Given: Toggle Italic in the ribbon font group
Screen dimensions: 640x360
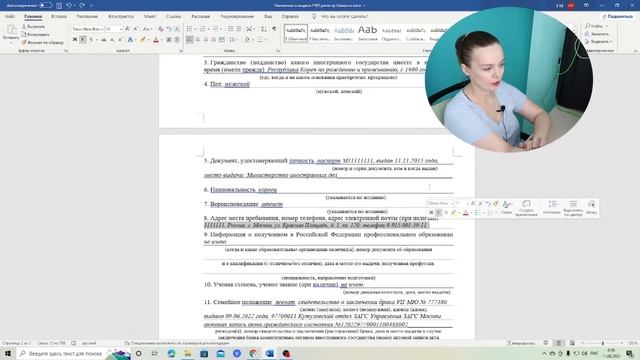Looking at the screenshot, I should (83, 40).
